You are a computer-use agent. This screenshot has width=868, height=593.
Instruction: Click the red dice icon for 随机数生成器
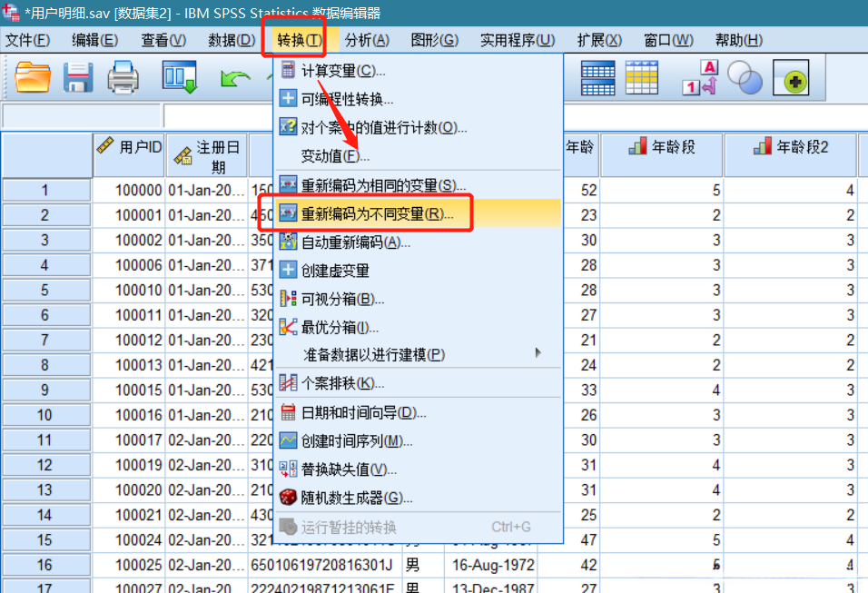click(288, 498)
